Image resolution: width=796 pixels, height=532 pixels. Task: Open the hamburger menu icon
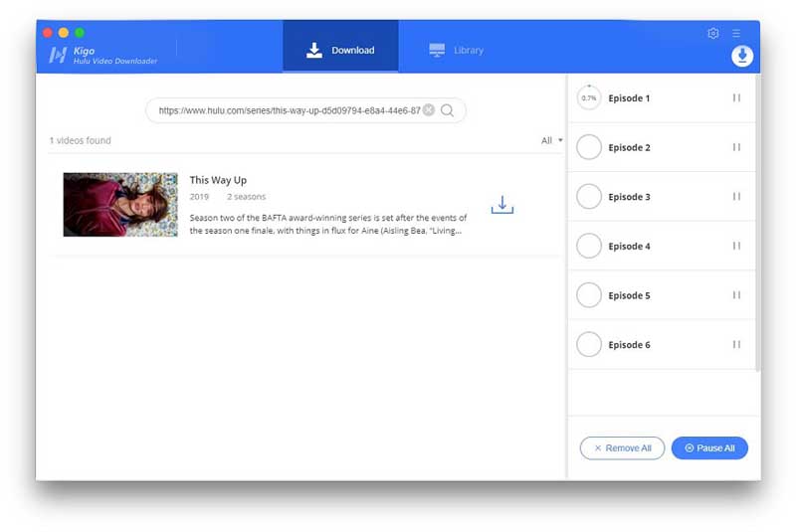(x=736, y=34)
